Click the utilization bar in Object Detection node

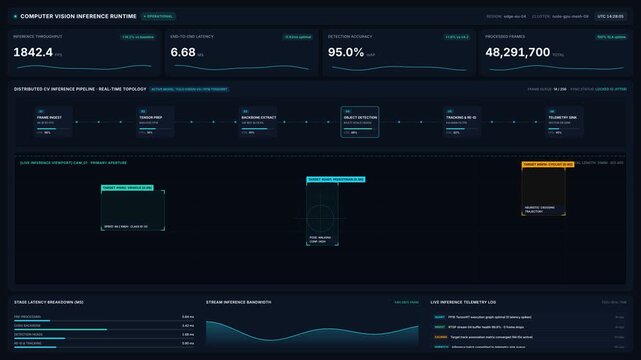point(360,129)
